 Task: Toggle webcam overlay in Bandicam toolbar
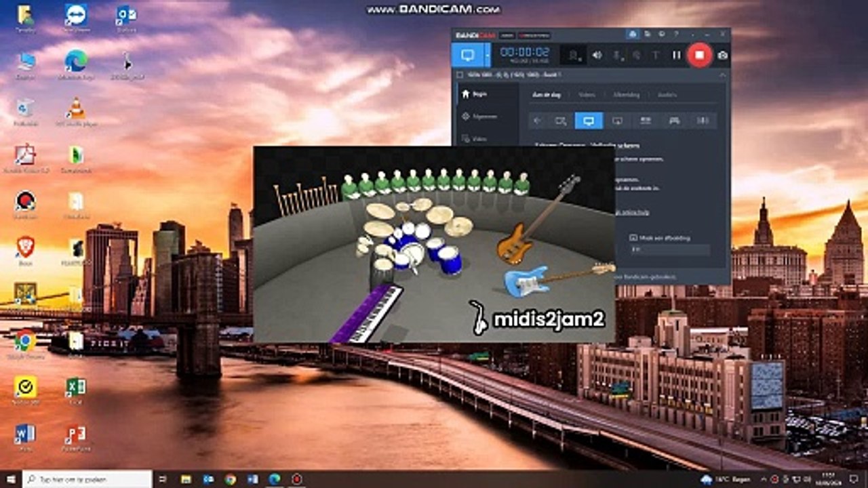575,55
